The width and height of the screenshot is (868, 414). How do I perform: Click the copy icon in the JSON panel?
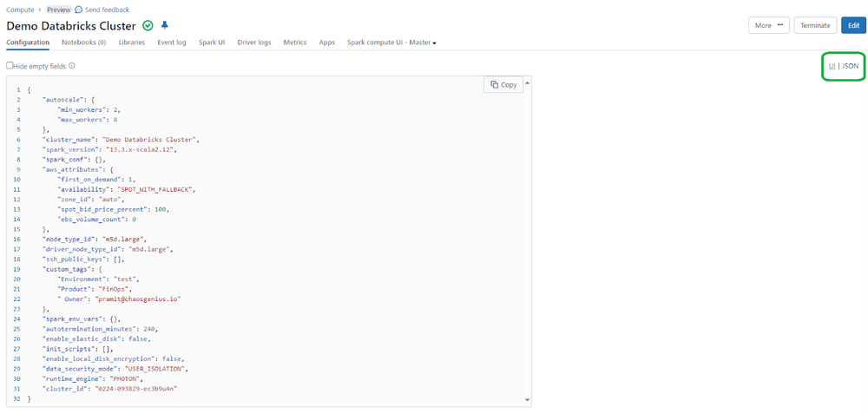coord(495,84)
